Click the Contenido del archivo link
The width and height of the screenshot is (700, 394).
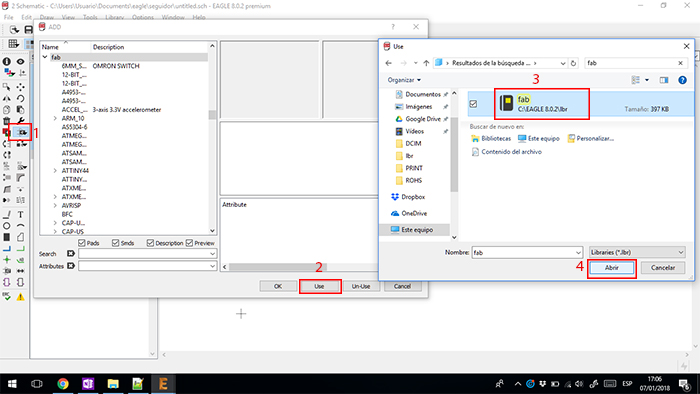click(507, 152)
